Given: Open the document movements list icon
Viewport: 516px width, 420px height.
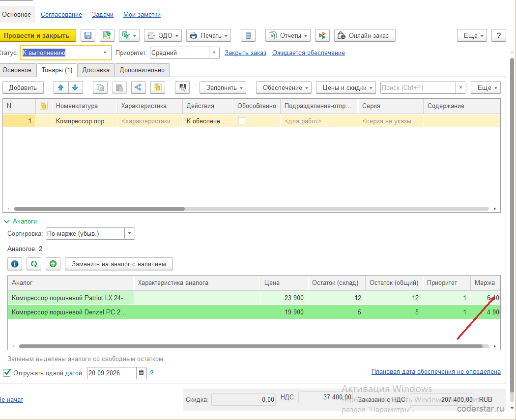Looking at the screenshot, I should (248, 35).
